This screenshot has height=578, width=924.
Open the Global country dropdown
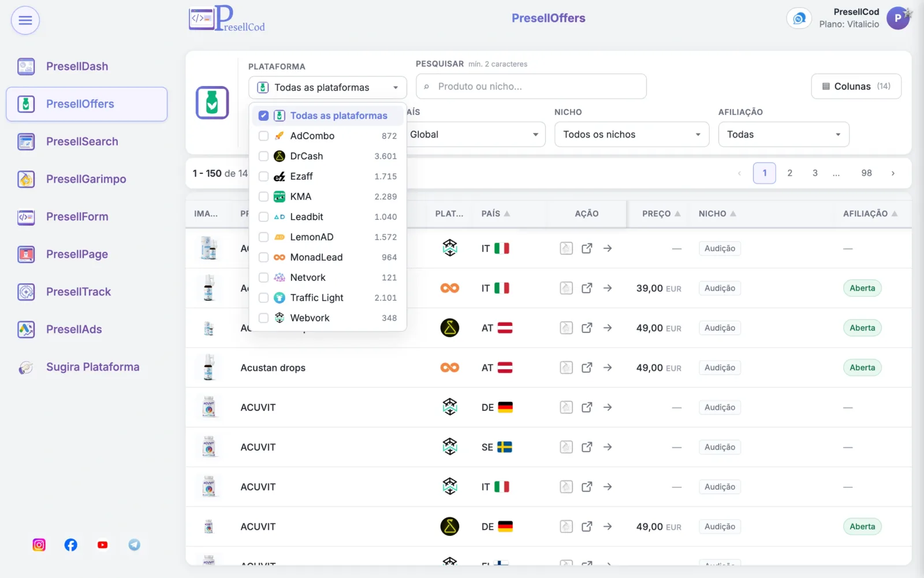(476, 135)
